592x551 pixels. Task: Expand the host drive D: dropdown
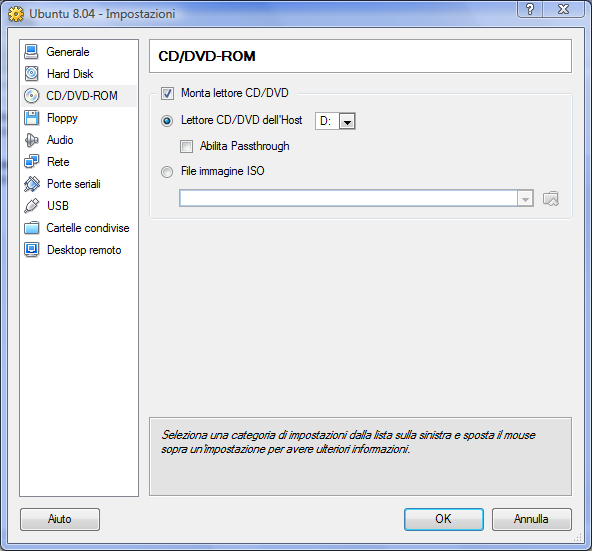[x=335, y=121]
